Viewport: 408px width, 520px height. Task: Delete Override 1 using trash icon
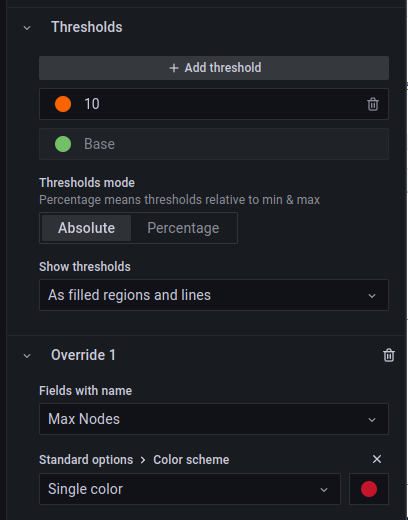pyautogui.click(x=389, y=355)
